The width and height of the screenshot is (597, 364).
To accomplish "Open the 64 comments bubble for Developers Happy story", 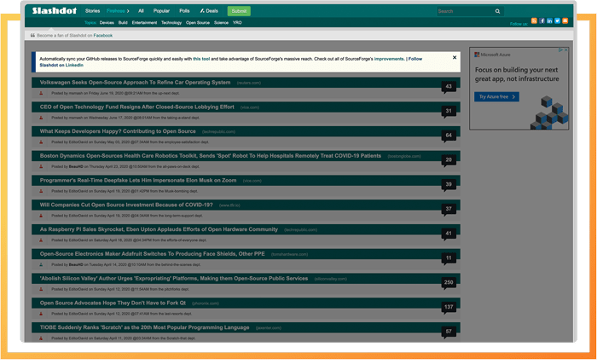I will (449, 136).
